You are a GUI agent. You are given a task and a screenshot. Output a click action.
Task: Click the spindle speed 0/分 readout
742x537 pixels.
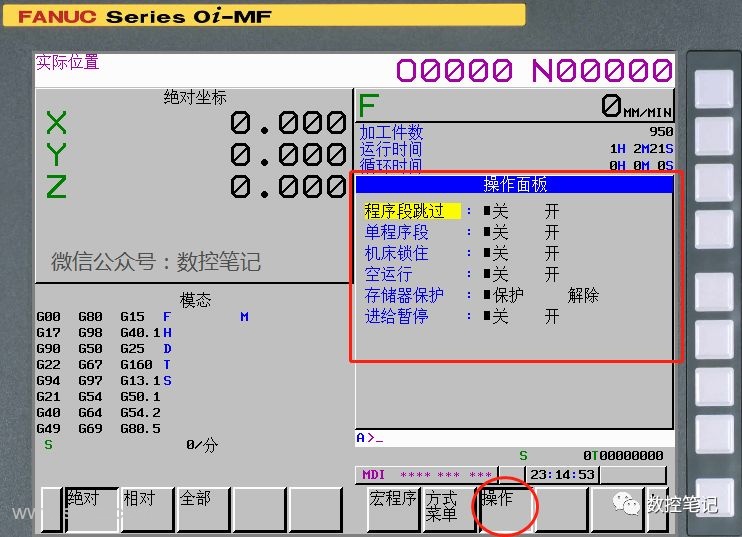pyautogui.click(x=202, y=444)
